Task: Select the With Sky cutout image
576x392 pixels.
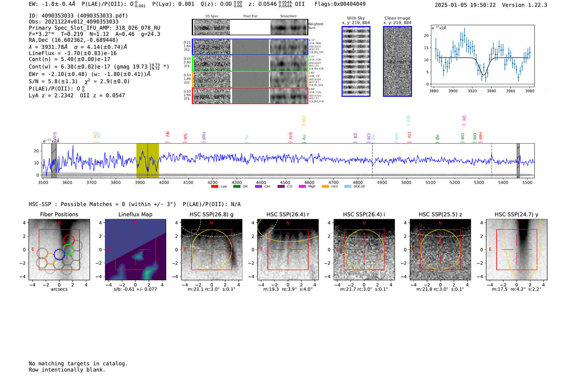Action: (x=356, y=61)
